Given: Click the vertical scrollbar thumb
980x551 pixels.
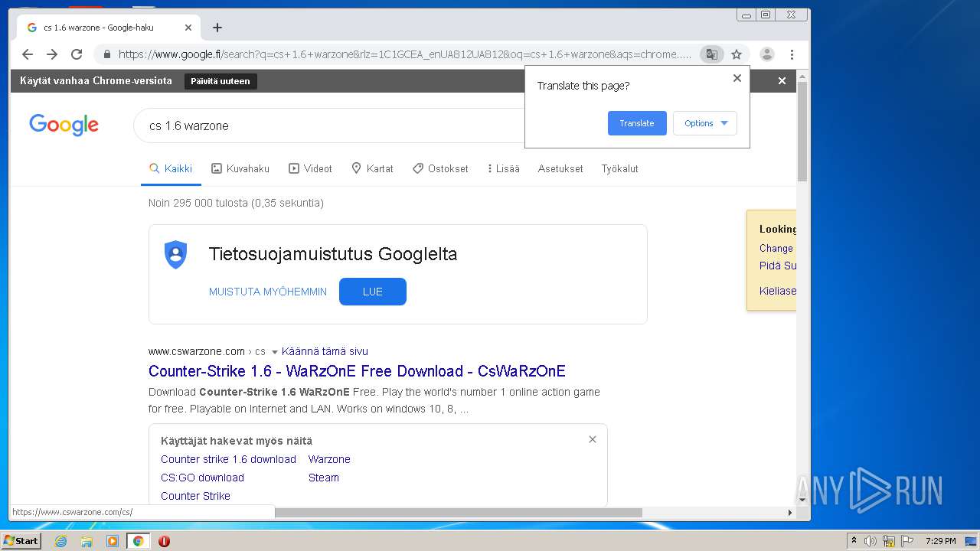Looking at the screenshot, I should click(x=802, y=130).
